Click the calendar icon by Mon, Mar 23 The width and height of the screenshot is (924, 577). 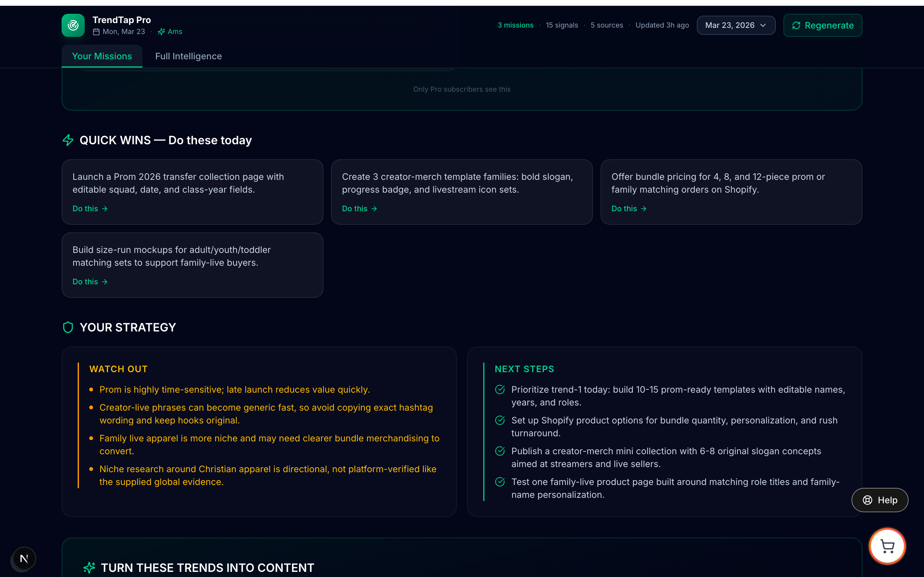[96, 32]
